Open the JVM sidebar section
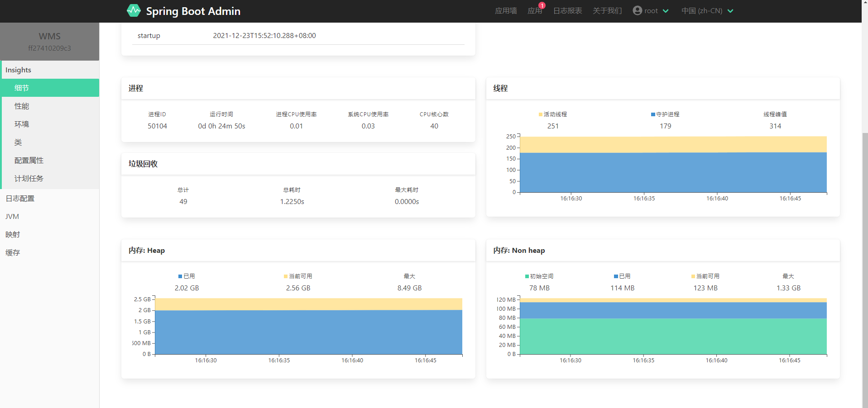 coord(12,217)
